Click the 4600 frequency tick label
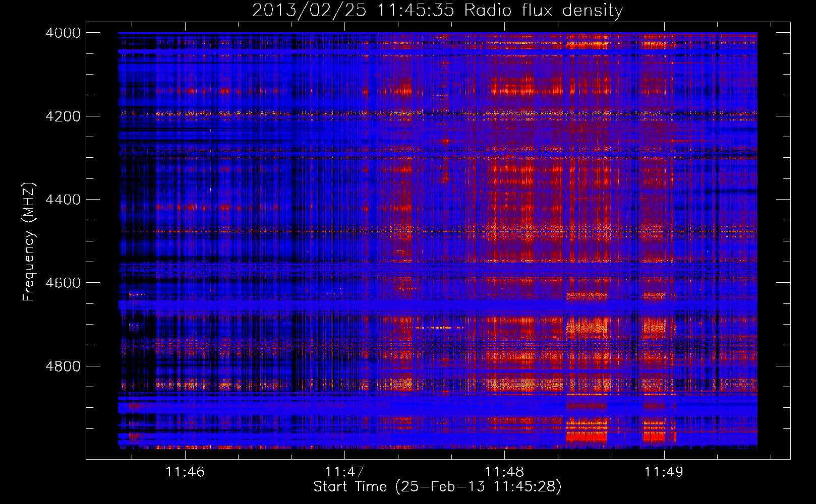The width and height of the screenshot is (816, 504). (x=63, y=283)
